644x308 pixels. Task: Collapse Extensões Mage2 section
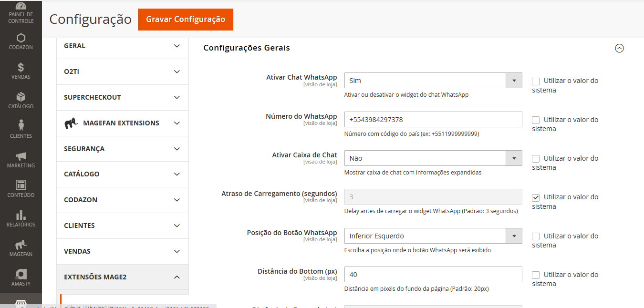pyautogui.click(x=123, y=277)
